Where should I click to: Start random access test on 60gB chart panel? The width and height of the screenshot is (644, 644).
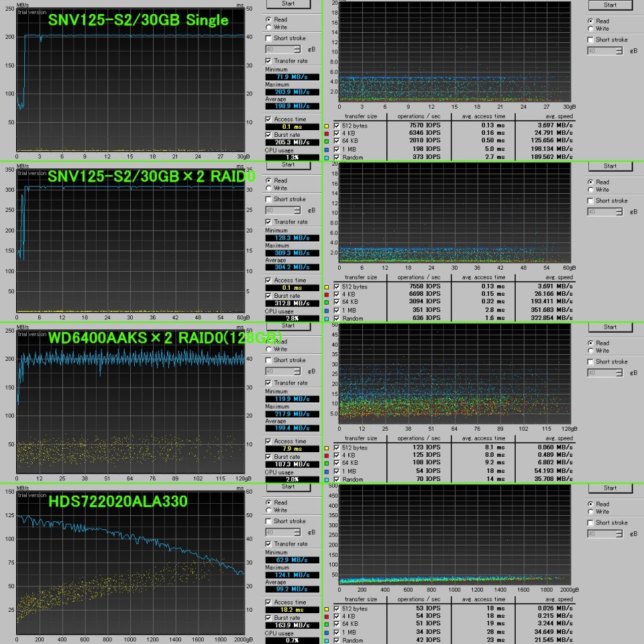coord(610,166)
